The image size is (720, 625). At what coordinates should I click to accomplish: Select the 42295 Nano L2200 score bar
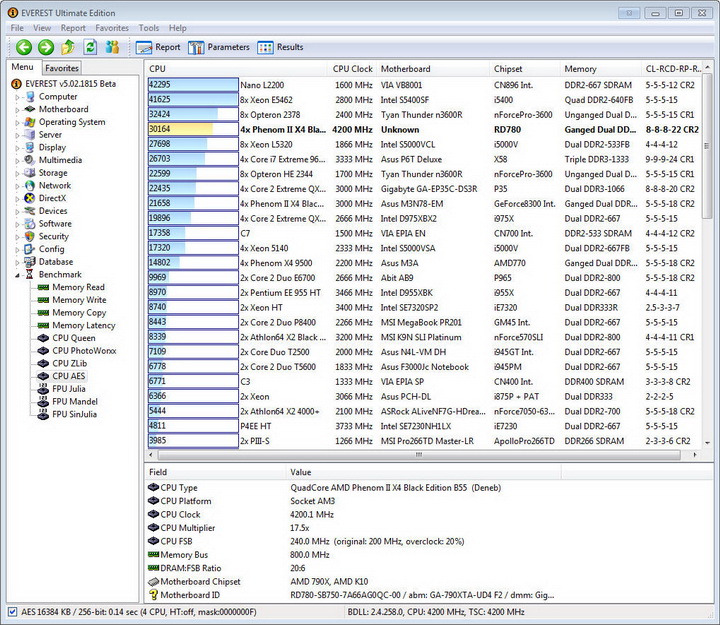point(193,85)
